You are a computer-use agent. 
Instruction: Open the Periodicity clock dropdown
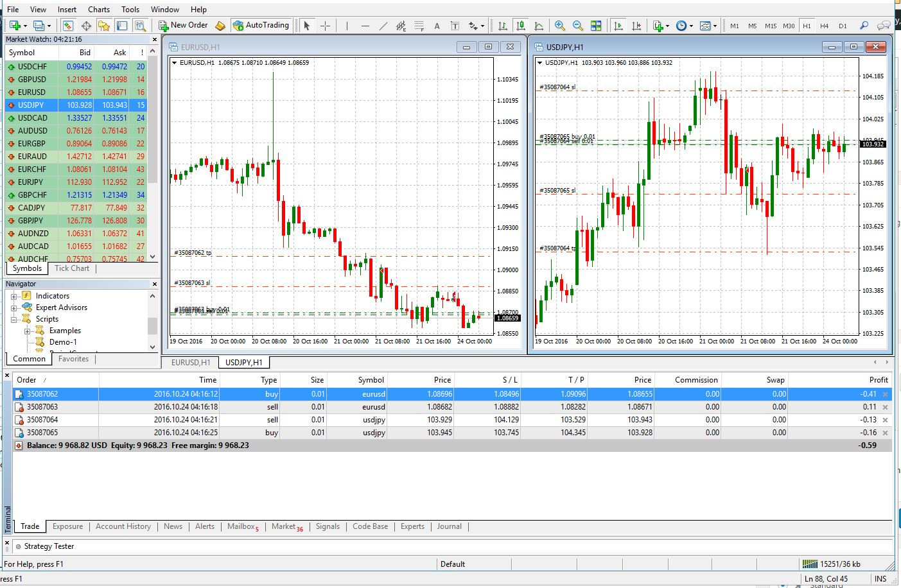pos(684,26)
